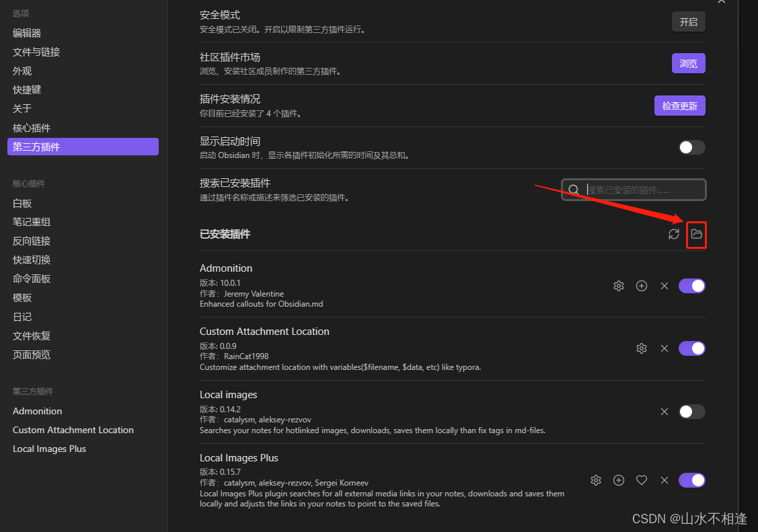The width and height of the screenshot is (758, 532).
Task: Click the 浏览 community plugins button
Action: click(x=688, y=63)
